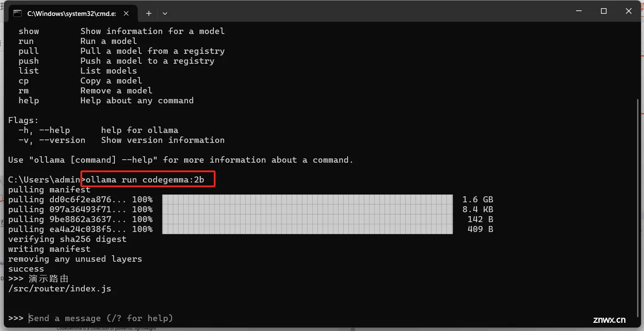
Task: Click the 'push' command name
Action: click(29, 61)
